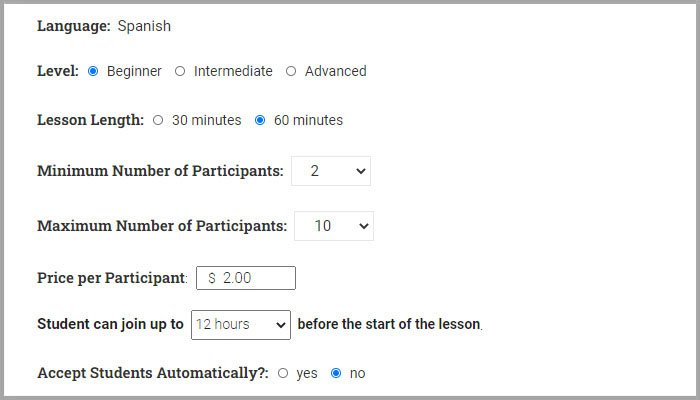Open the Minimum Number of Participants dropdown
The width and height of the screenshot is (700, 400).
331,171
